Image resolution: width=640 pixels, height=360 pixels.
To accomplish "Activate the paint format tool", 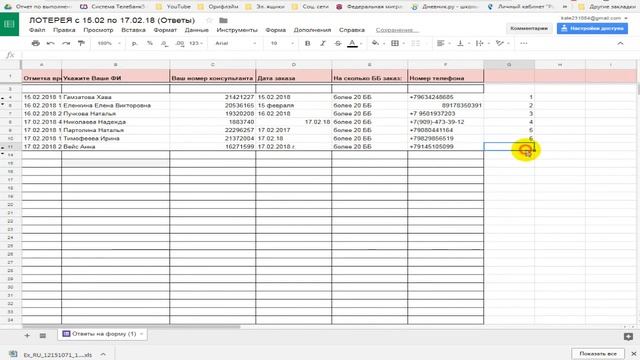I will [81, 43].
